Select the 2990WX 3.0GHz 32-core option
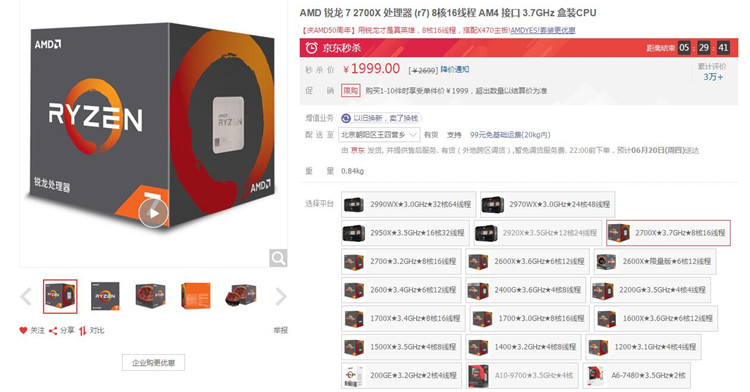 coord(408,205)
